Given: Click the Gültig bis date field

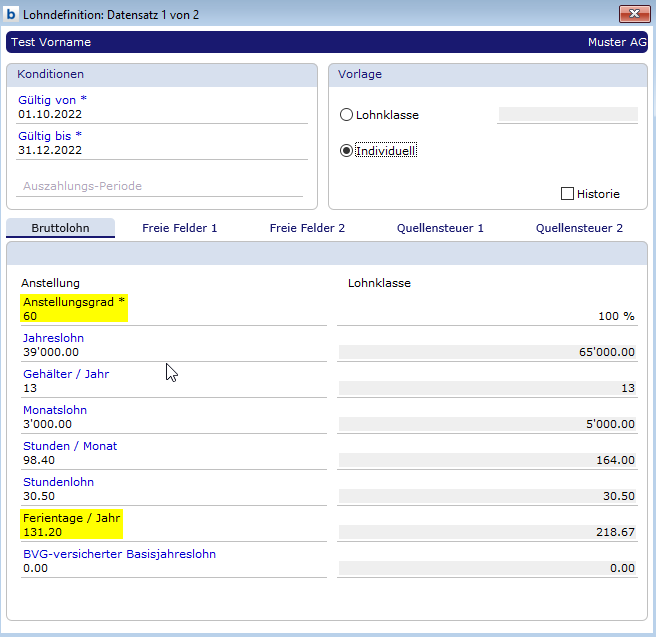Looking at the screenshot, I should coord(160,151).
